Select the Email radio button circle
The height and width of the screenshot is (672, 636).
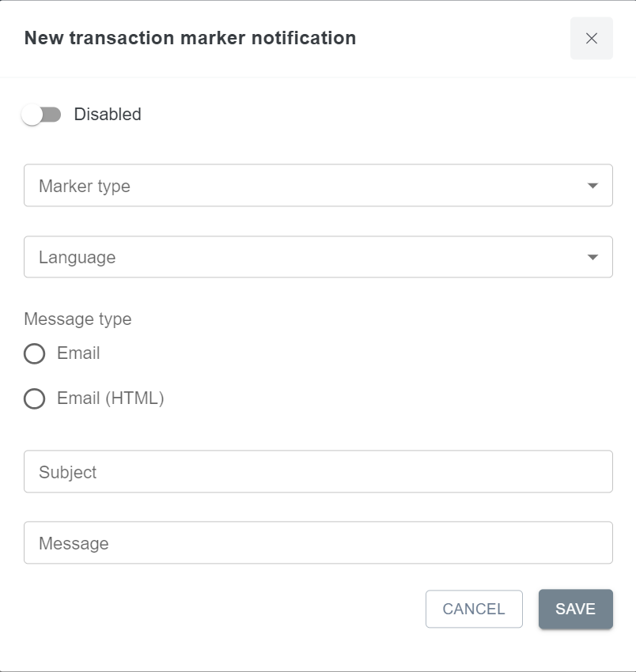tap(35, 353)
